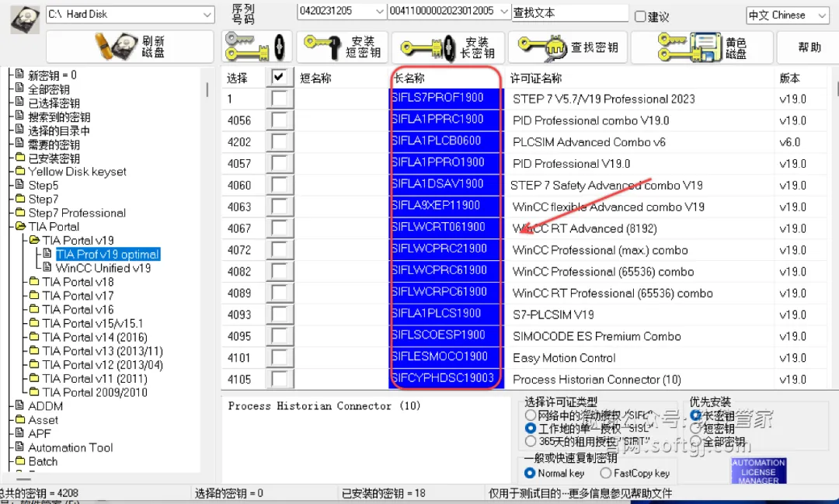Toggle the select-all header checkbox
The height and width of the screenshot is (504, 839).
point(278,77)
